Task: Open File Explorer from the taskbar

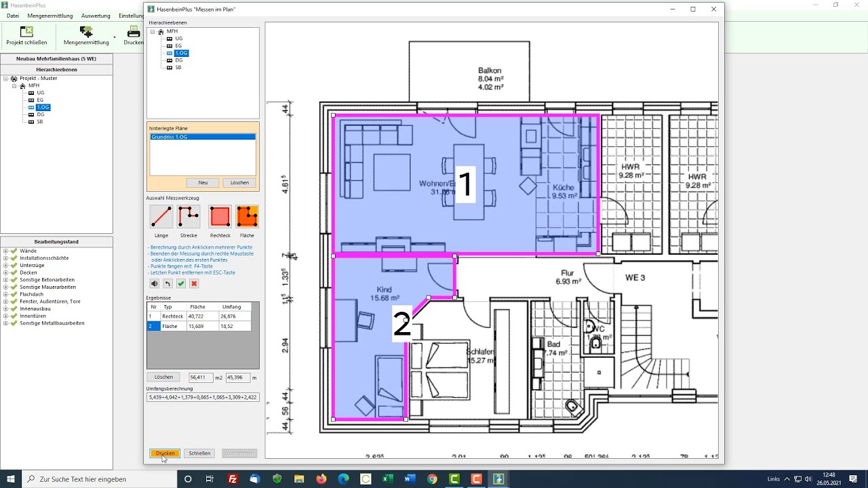Action: tap(299, 479)
